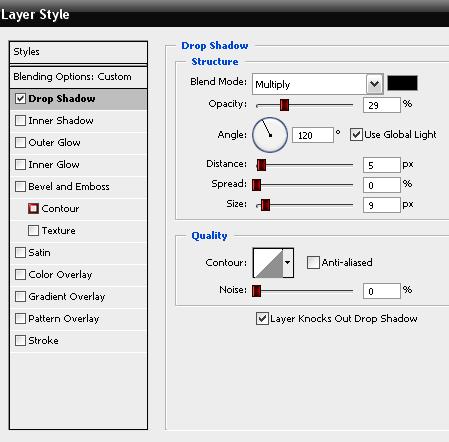Viewport: 449px width, 442px height.
Task: Uncheck Layer Knocks Out Drop Shadow
Action: coord(262,319)
